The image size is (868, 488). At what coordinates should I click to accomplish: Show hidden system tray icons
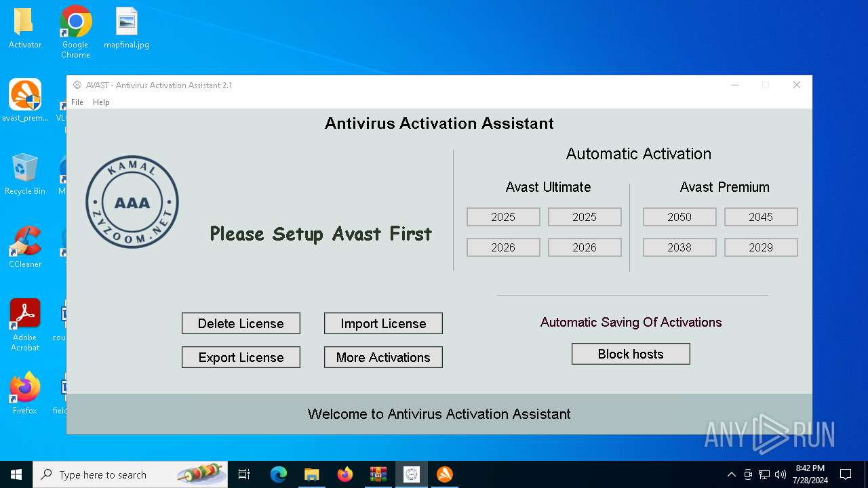(731, 474)
